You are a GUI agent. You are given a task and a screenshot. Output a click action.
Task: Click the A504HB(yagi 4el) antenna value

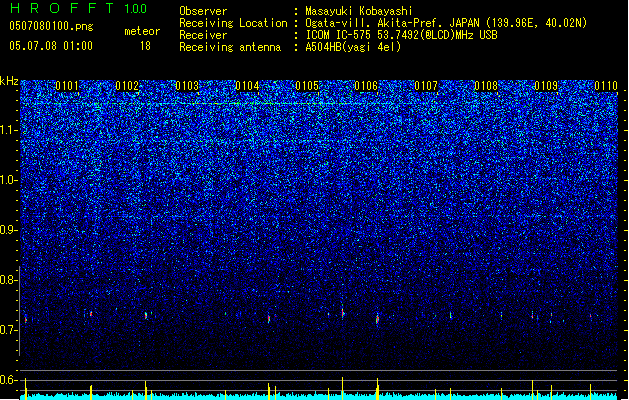353,47
